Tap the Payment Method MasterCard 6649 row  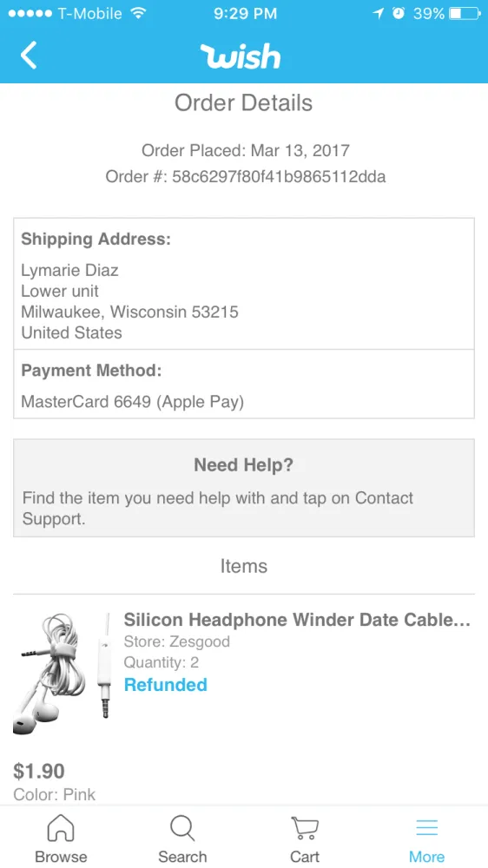[x=244, y=385]
